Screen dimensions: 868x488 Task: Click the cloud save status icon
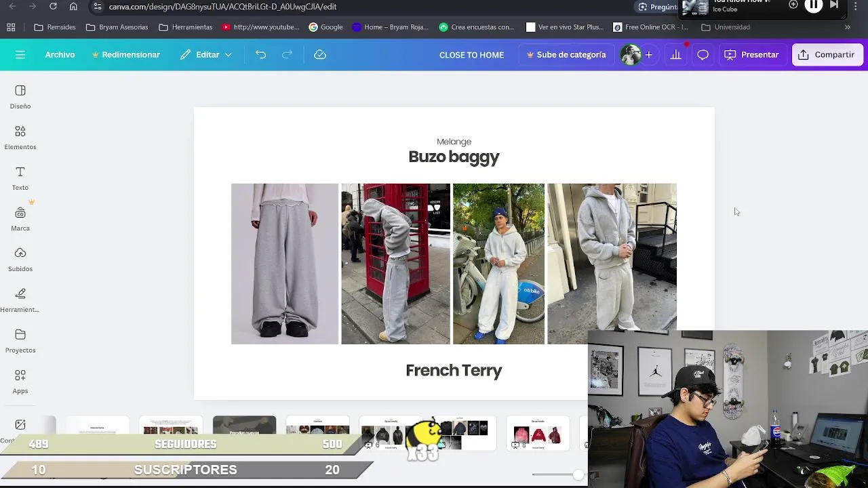(x=320, y=54)
